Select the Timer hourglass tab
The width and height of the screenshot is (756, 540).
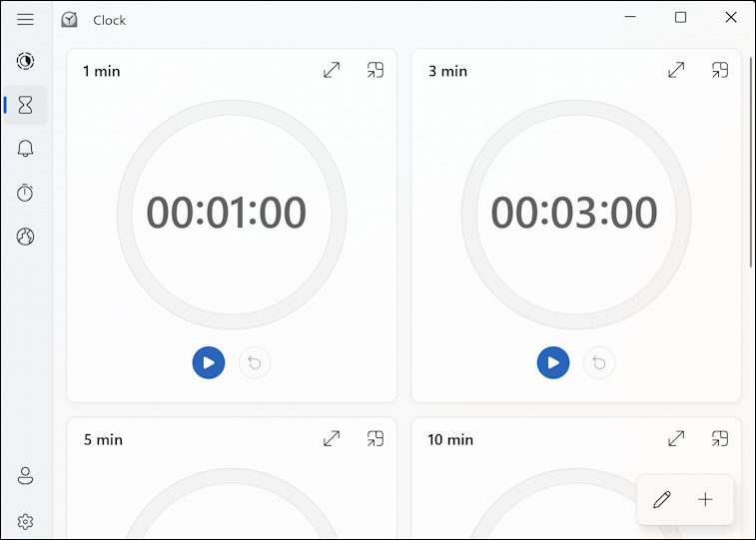pos(26,105)
